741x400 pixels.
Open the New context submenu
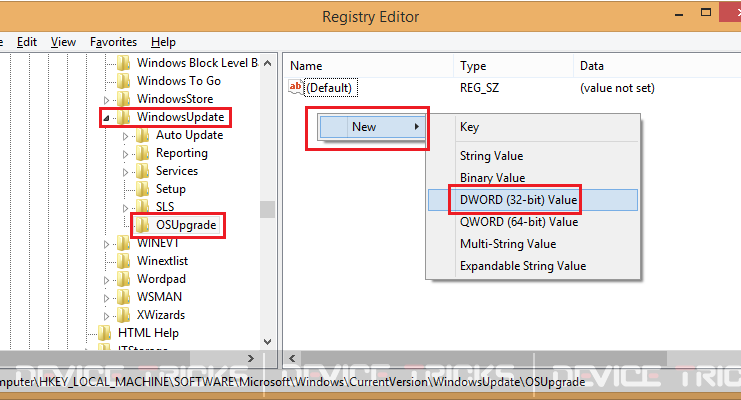372,127
